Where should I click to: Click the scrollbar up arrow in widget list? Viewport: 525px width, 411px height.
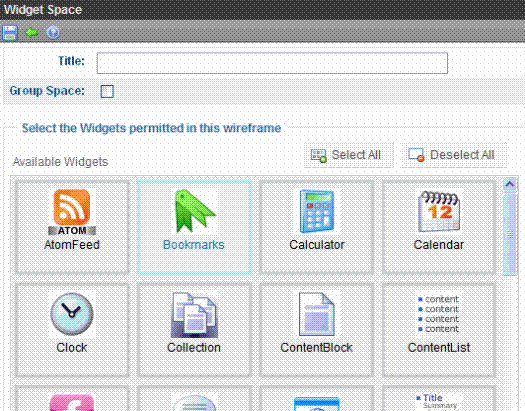click(510, 184)
